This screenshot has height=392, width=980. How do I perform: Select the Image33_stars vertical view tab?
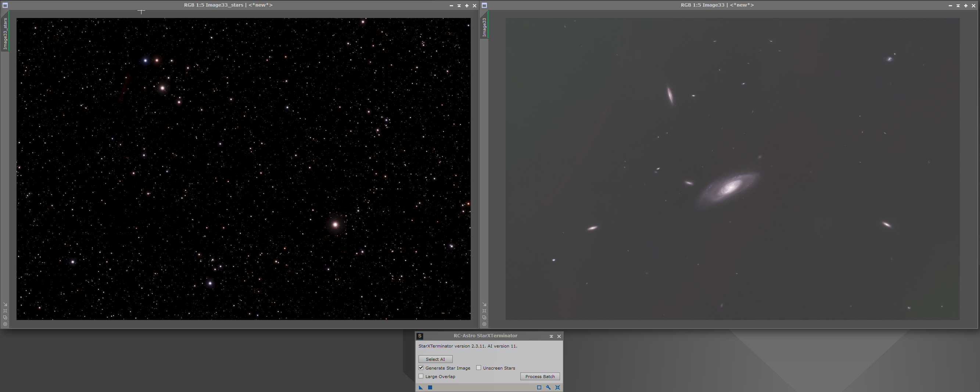click(5, 33)
